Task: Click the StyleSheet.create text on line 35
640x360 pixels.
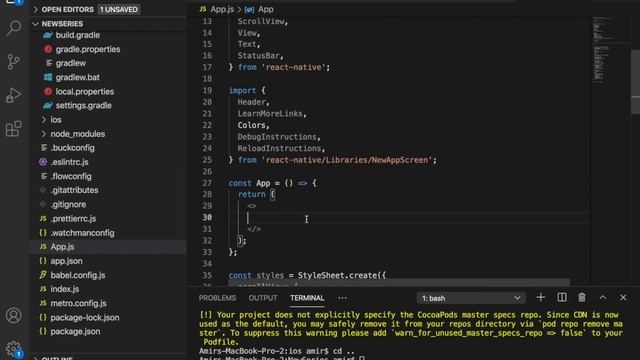Action: click(342, 275)
